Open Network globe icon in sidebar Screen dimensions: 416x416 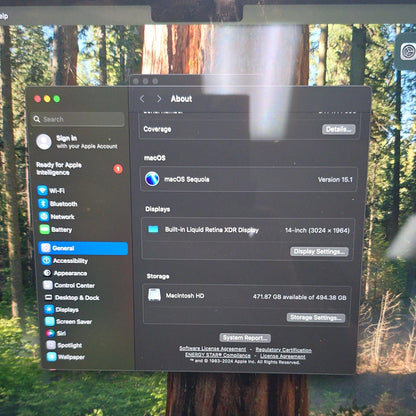click(44, 216)
